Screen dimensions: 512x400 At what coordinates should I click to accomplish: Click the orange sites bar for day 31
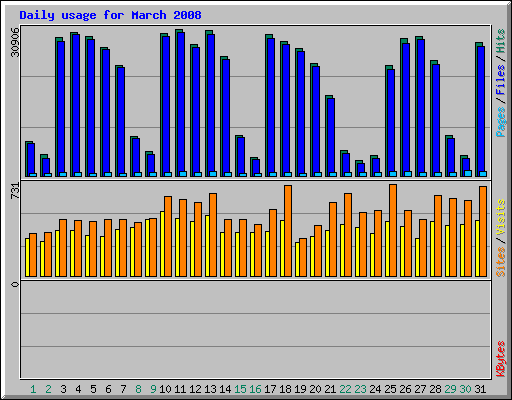tap(483, 231)
